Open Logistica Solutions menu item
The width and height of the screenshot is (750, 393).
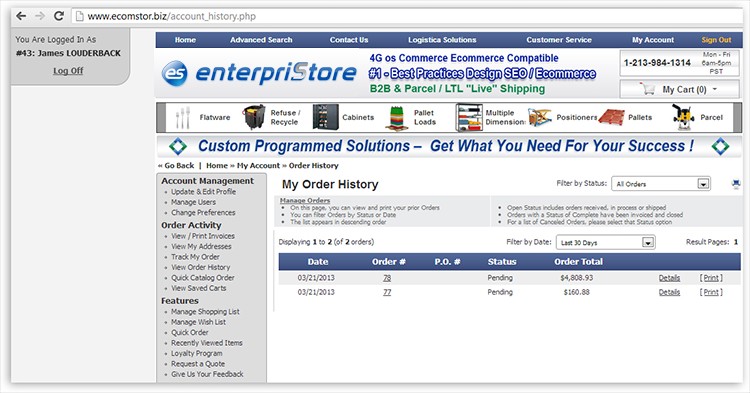442,40
